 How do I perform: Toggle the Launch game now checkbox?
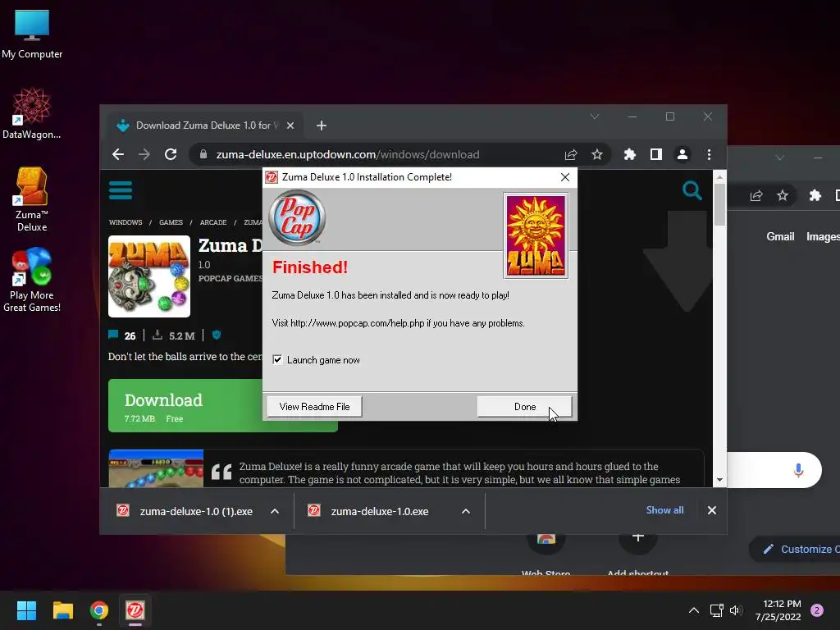coord(277,359)
